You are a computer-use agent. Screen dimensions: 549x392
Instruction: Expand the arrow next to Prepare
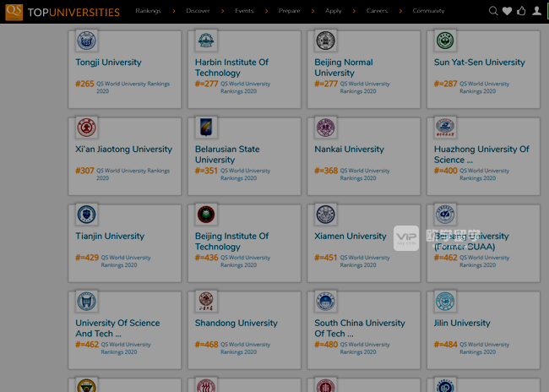tap(313, 11)
